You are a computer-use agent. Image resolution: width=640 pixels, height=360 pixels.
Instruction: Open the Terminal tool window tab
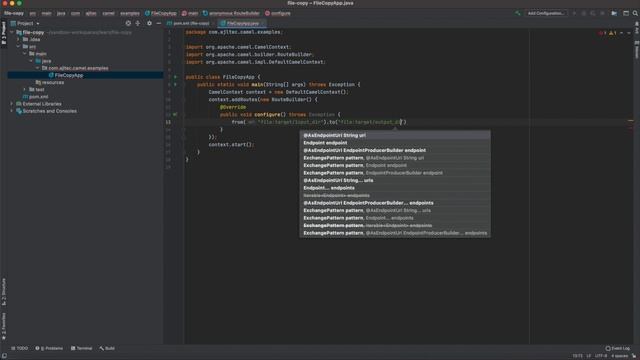pos(82,348)
